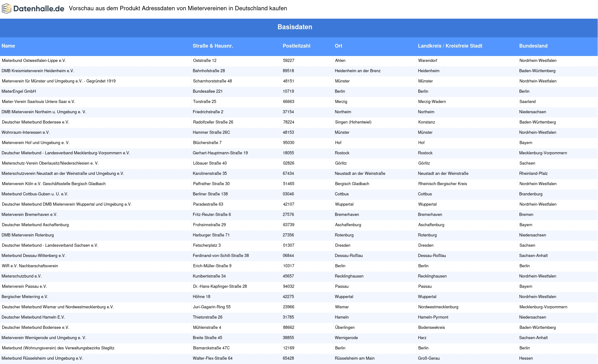
Task: Select Rheinisch-Bergischer Kreis cell
Action: click(x=443, y=184)
